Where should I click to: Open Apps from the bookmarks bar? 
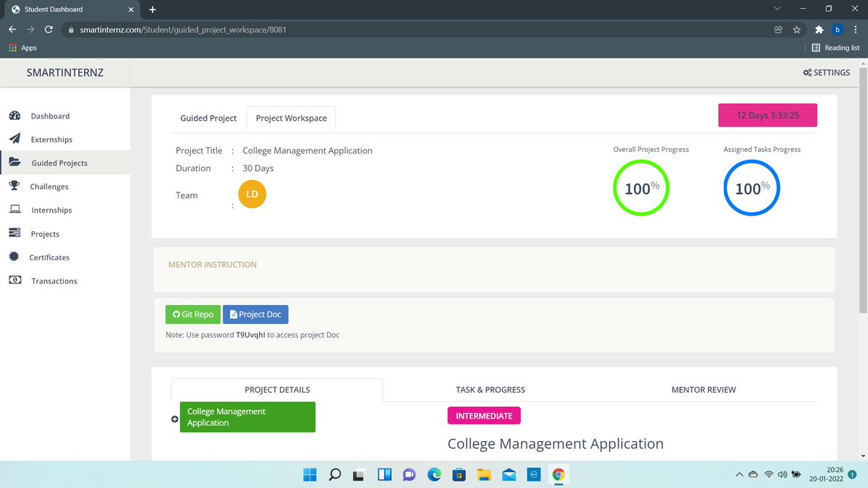pos(22,48)
